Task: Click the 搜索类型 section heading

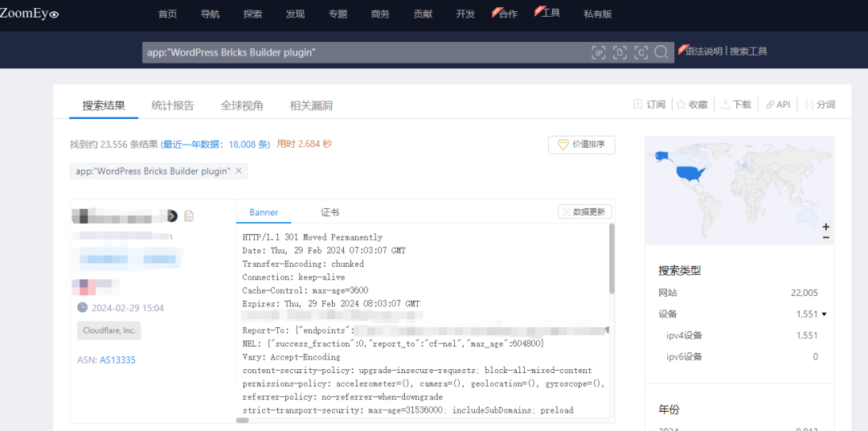Action: (x=680, y=271)
